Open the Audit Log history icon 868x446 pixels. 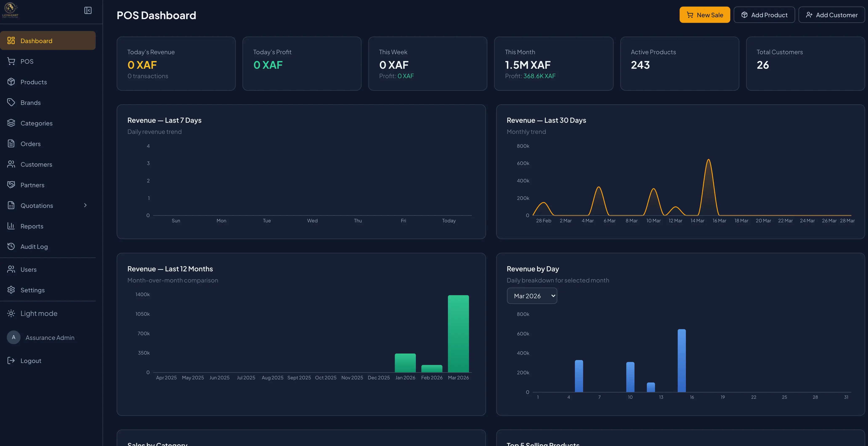click(11, 246)
